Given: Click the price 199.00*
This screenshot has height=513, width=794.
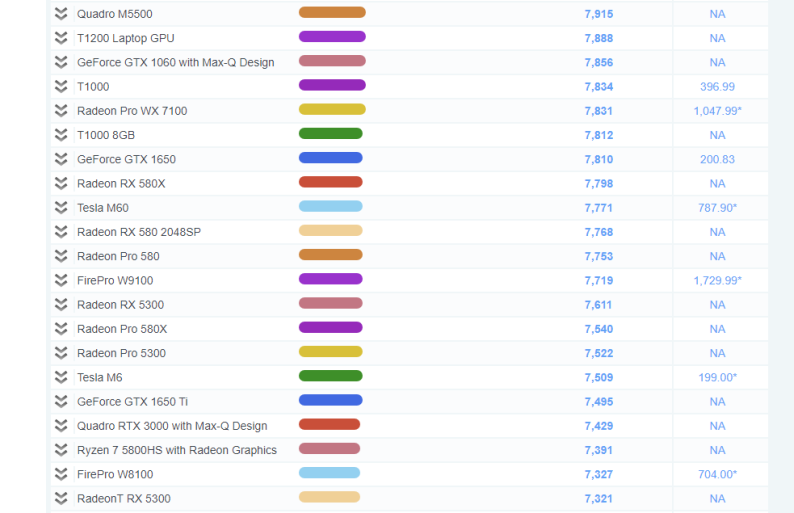Looking at the screenshot, I should pyautogui.click(x=718, y=378).
